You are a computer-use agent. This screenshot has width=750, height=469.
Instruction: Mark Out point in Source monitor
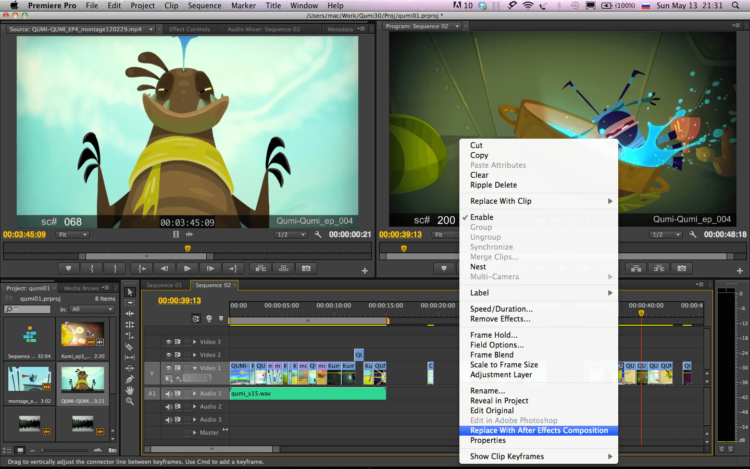[115, 269]
